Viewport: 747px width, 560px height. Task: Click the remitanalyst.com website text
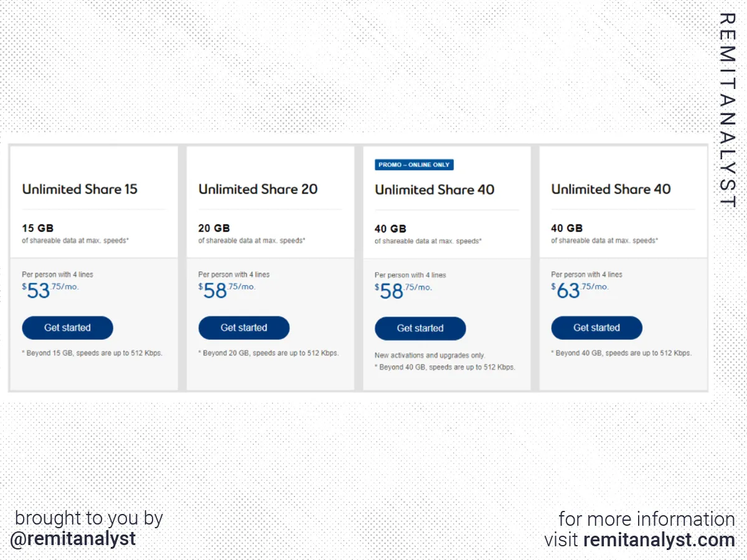click(659, 539)
